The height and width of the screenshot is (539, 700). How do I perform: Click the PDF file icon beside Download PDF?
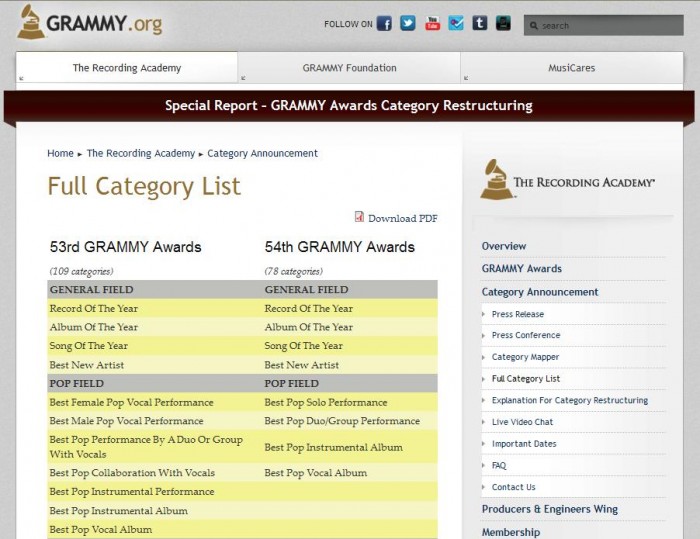pyautogui.click(x=359, y=217)
